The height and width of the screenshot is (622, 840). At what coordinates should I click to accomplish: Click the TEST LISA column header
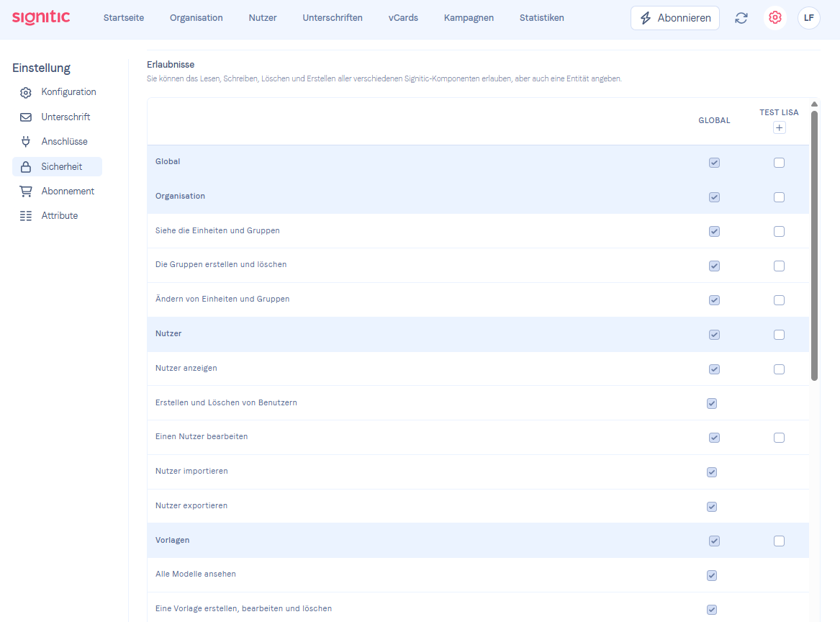pyautogui.click(x=779, y=112)
